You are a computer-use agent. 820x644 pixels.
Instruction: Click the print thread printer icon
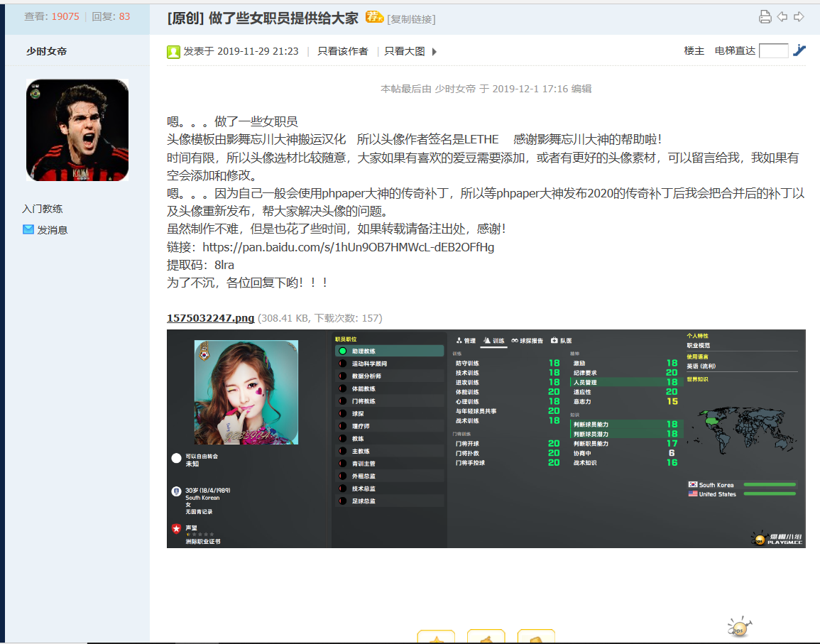765,17
